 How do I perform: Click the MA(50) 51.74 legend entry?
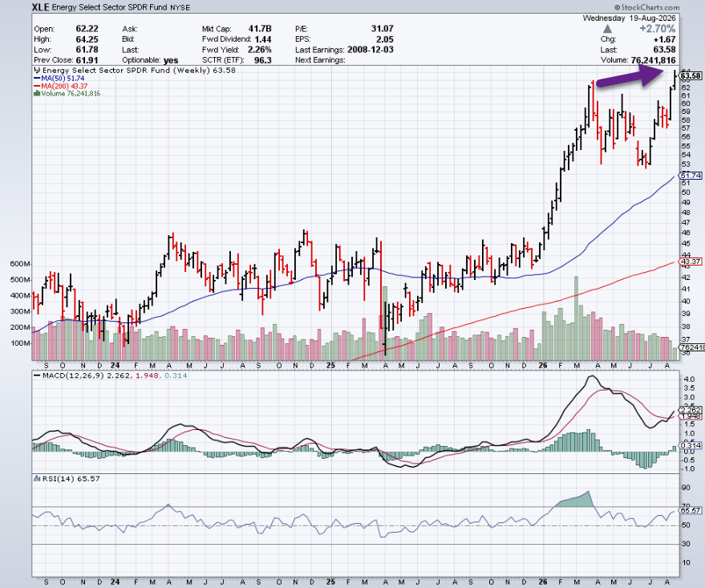(59, 79)
